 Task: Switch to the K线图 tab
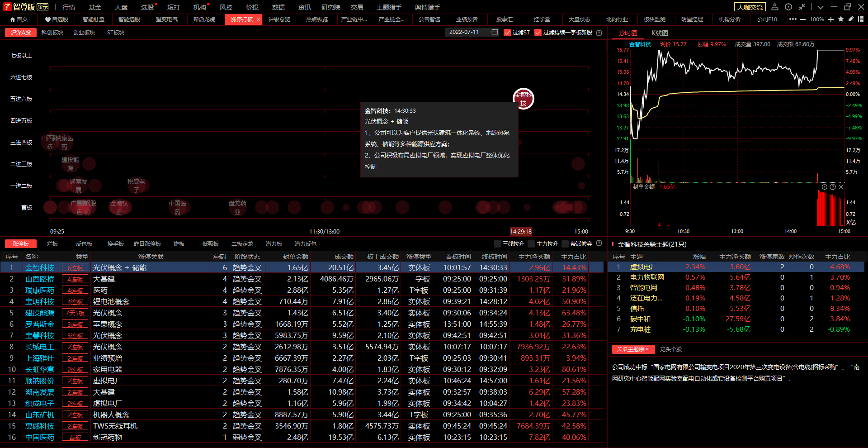click(x=660, y=33)
